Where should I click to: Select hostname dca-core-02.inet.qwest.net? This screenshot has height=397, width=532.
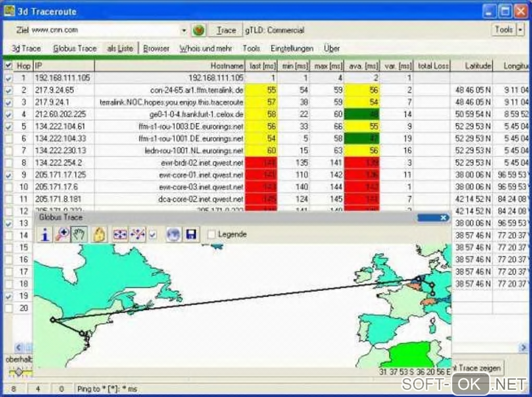pos(200,199)
